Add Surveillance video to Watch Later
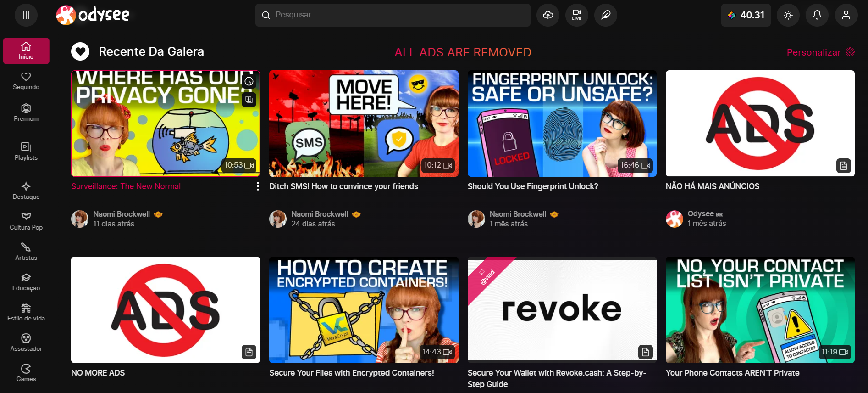Viewport: 868px width, 393px height. [249, 81]
